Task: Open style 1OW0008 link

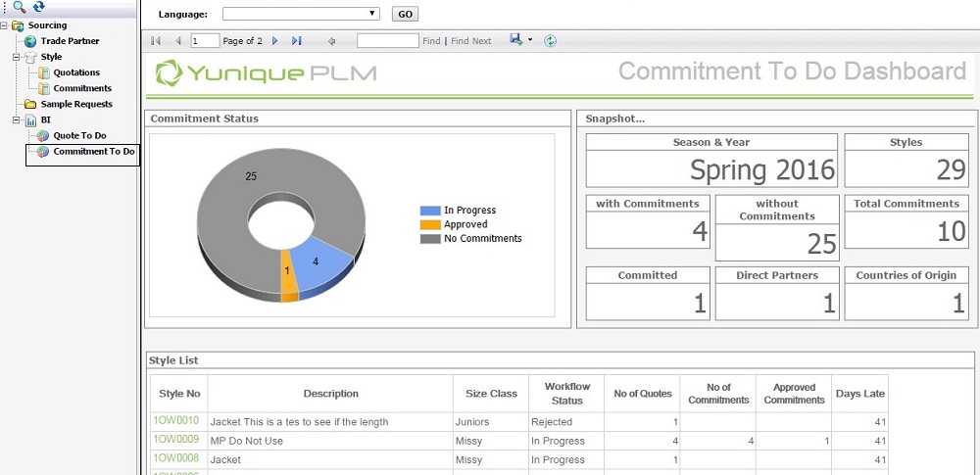Action: (x=176, y=458)
